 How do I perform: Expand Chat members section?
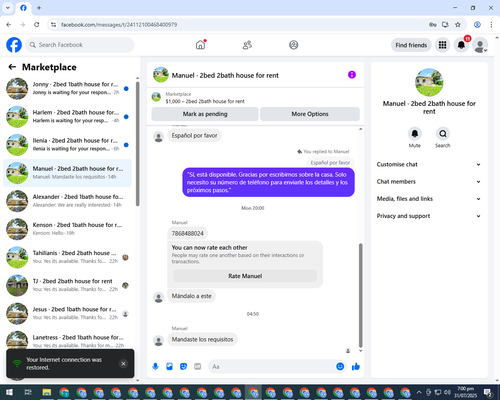429,182
